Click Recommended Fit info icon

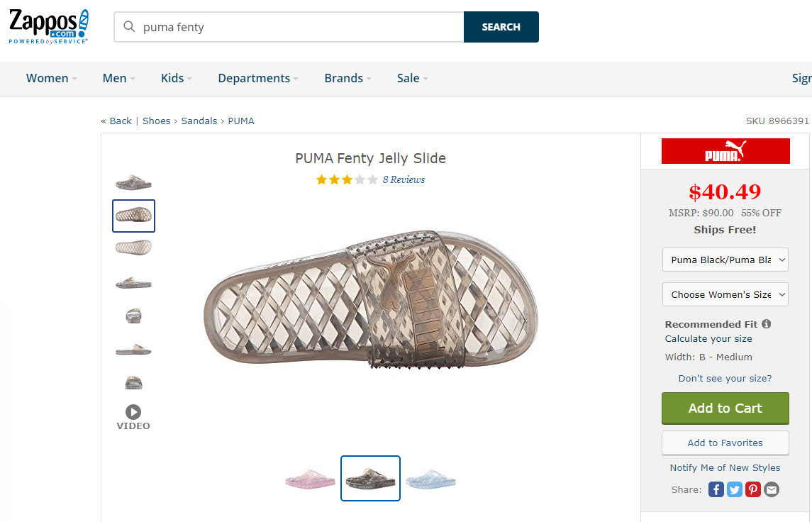pos(766,324)
